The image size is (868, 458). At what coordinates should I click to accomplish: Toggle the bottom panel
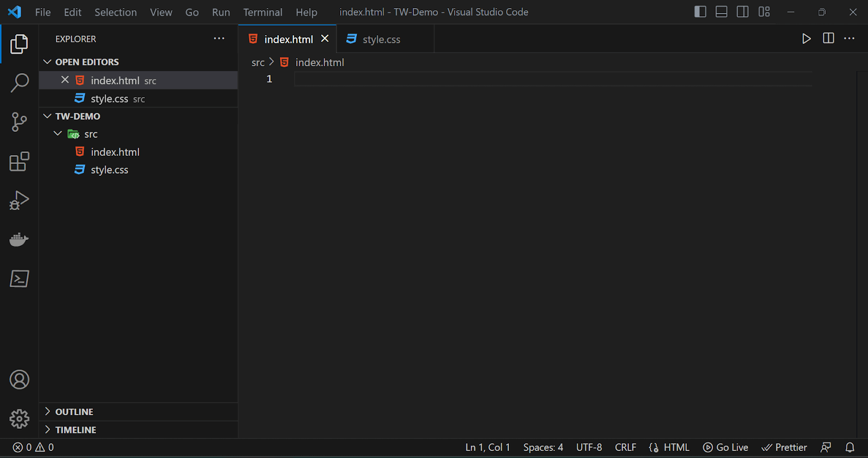click(722, 12)
